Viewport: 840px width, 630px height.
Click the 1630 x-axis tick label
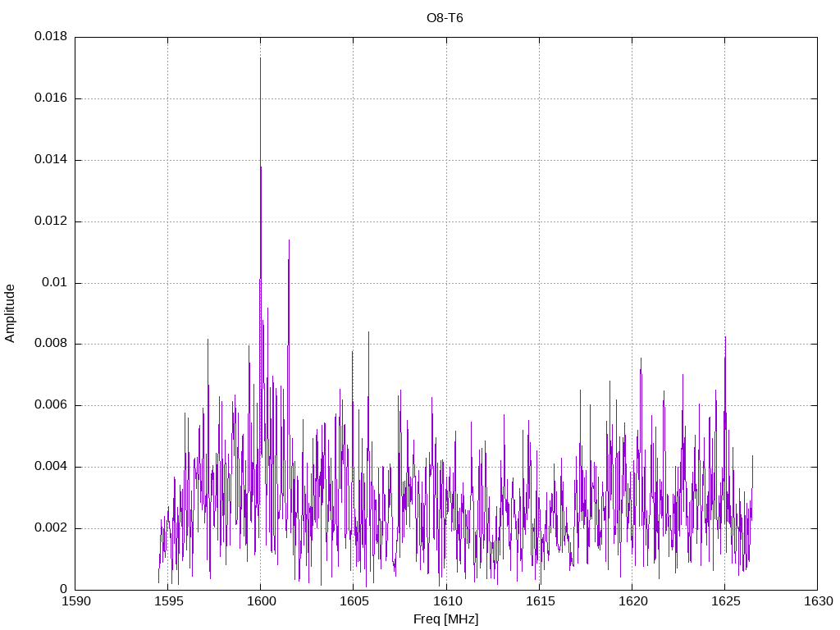[819, 601]
